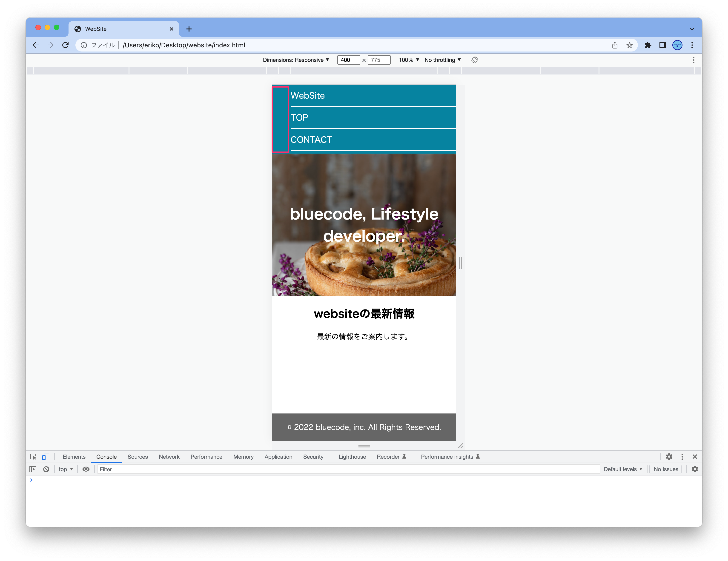The height and width of the screenshot is (561, 728).
Task: Click the No Issues button
Action: click(x=666, y=469)
